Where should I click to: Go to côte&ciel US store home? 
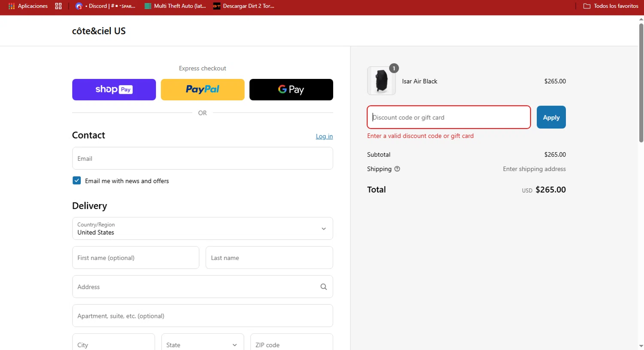coord(99,31)
